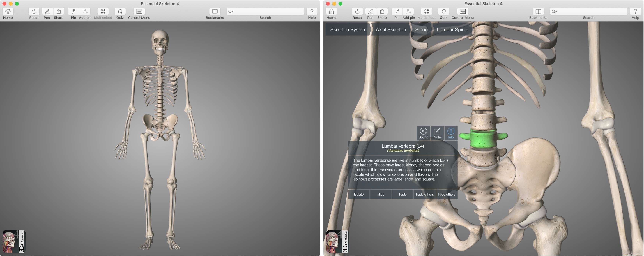
Task: Click Hide button
Action: pyautogui.click(x=381, y=194)
